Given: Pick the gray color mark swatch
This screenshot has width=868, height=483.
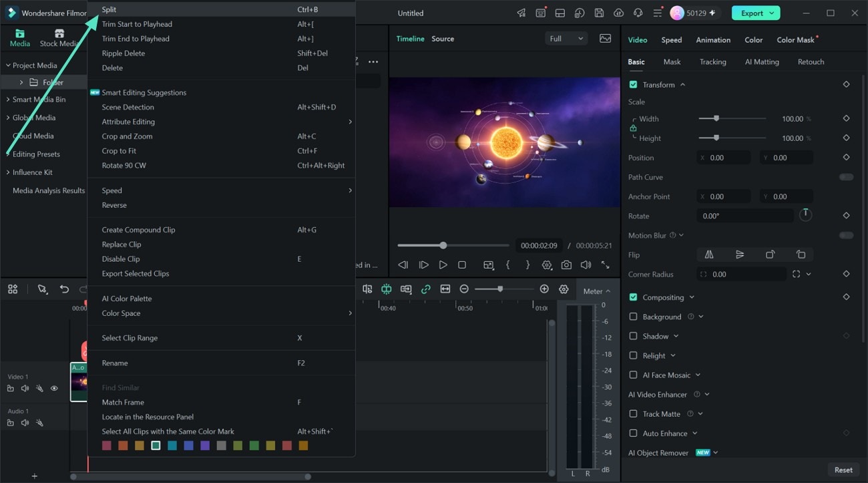Looking at the screenshot, I should [221, 446].
